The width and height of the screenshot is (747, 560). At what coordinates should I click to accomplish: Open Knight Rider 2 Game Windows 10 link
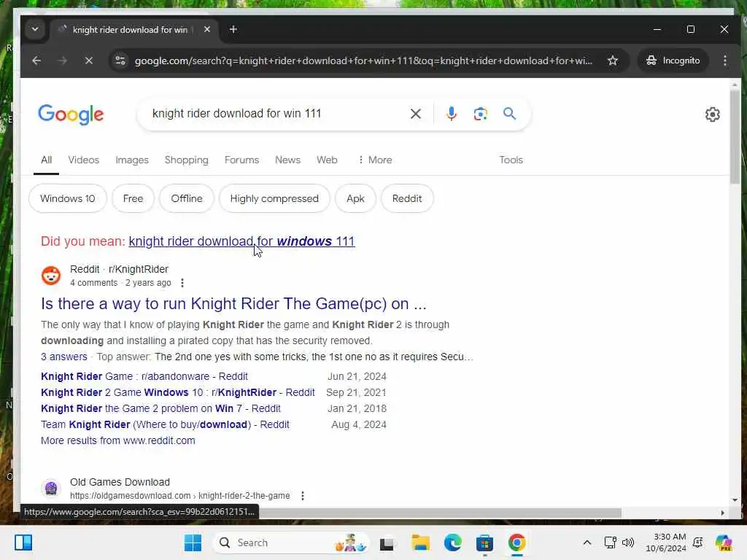point(178,392)
